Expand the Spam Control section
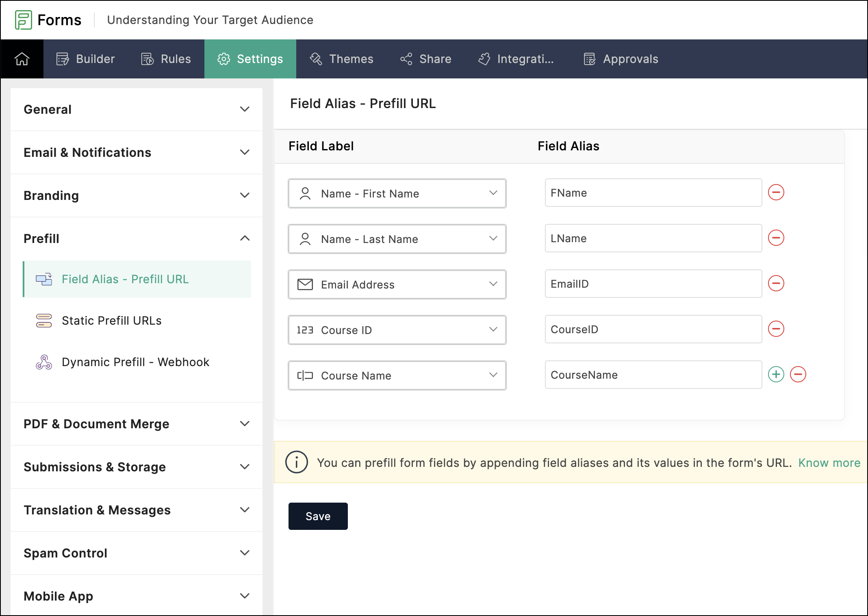 tap(245, 553)
